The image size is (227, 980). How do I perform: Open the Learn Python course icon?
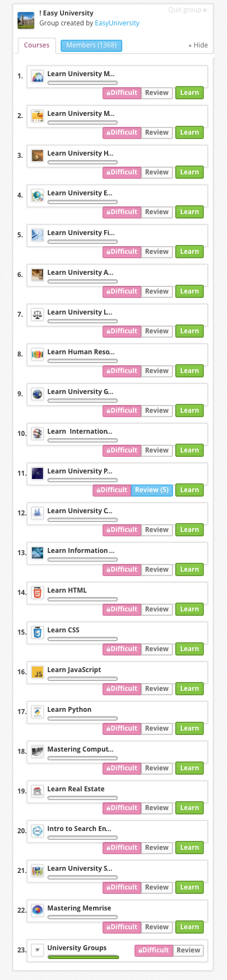pyautogui.click(x=37, y=712)
